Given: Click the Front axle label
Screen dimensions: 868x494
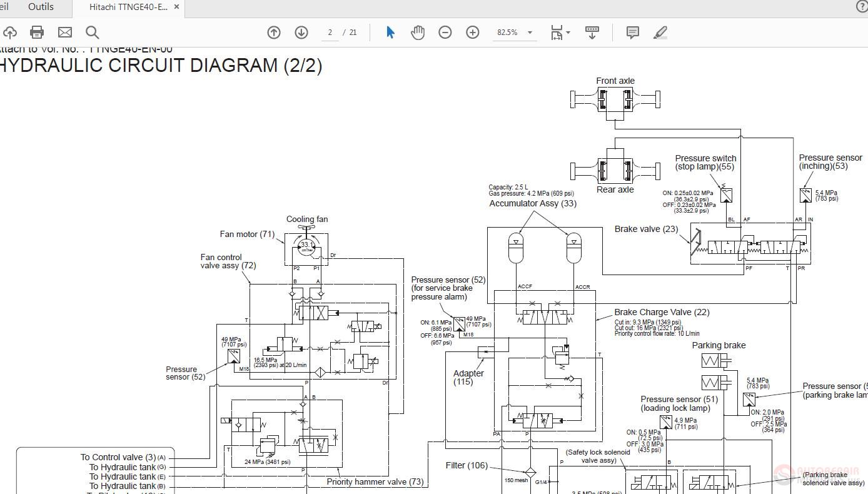Looking at the screenshot, I should 615,81.
